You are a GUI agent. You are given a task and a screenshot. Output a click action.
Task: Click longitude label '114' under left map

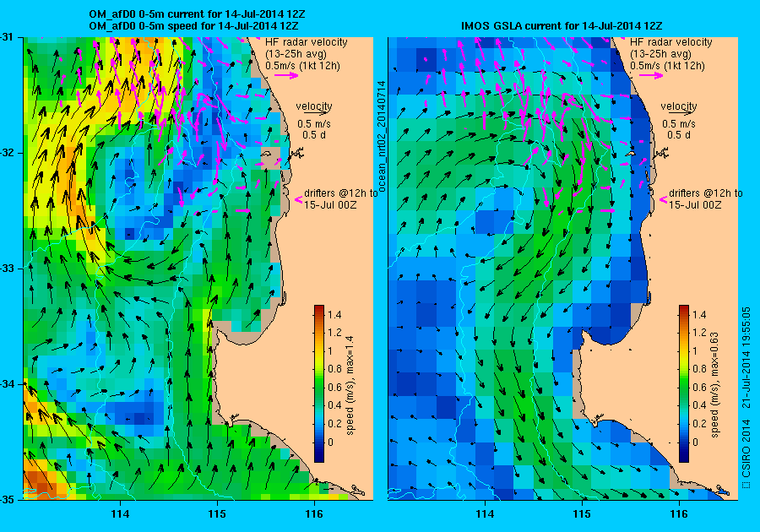click(120, 514)
